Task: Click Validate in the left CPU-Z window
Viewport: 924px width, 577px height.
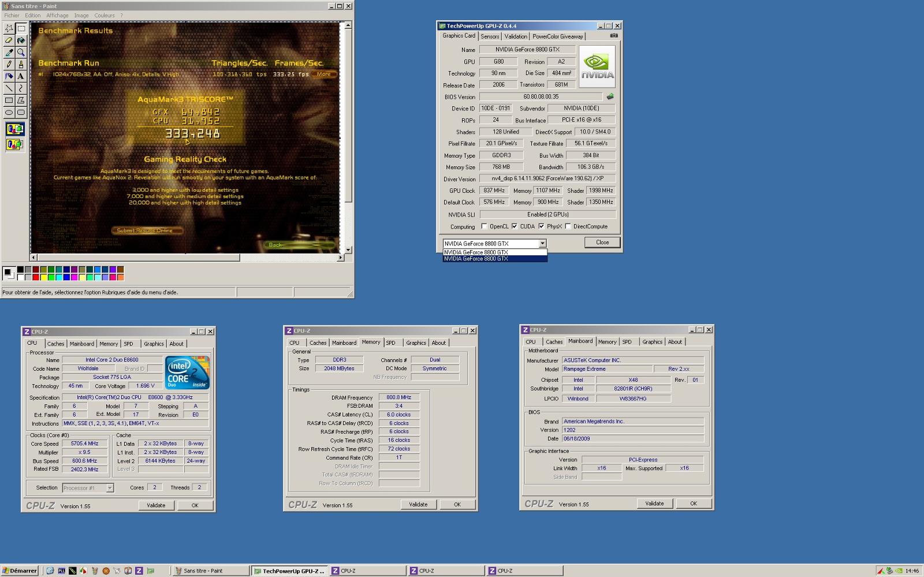Action: click(x=156, y=505)
